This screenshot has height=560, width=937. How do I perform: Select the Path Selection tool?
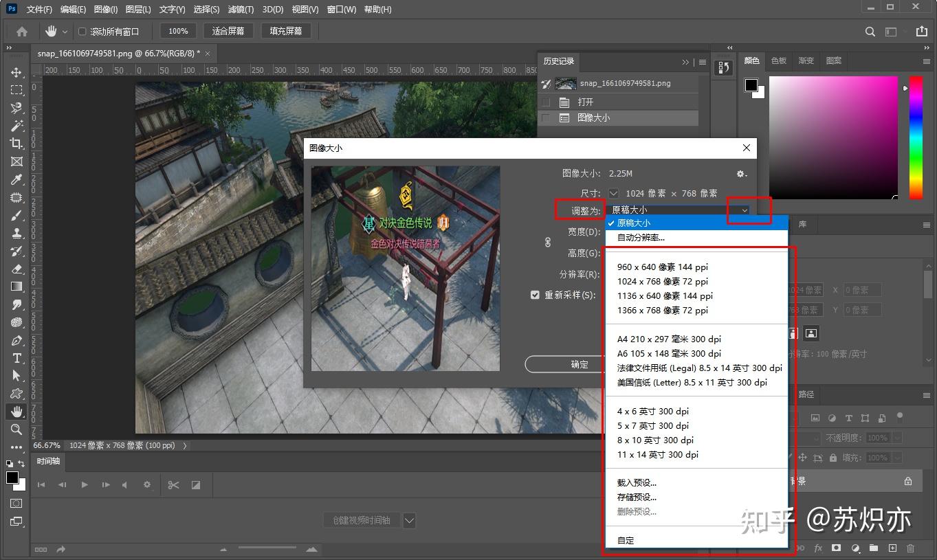pos(16,376)
